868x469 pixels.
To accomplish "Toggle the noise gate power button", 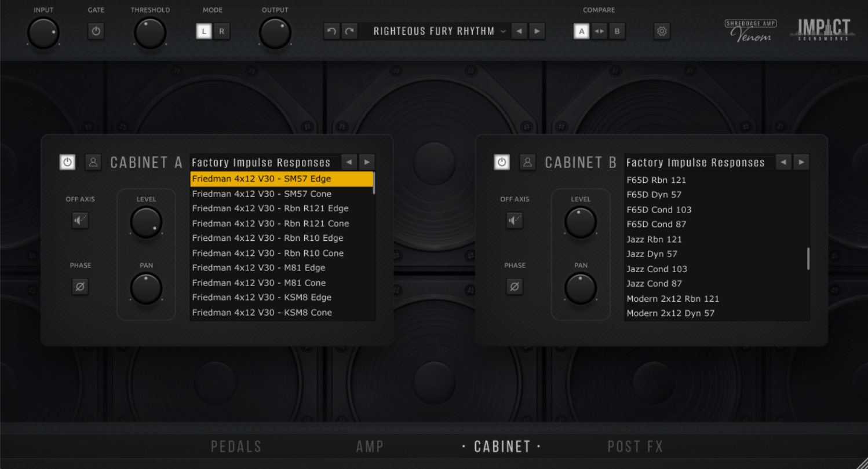I will click(96, 31).
